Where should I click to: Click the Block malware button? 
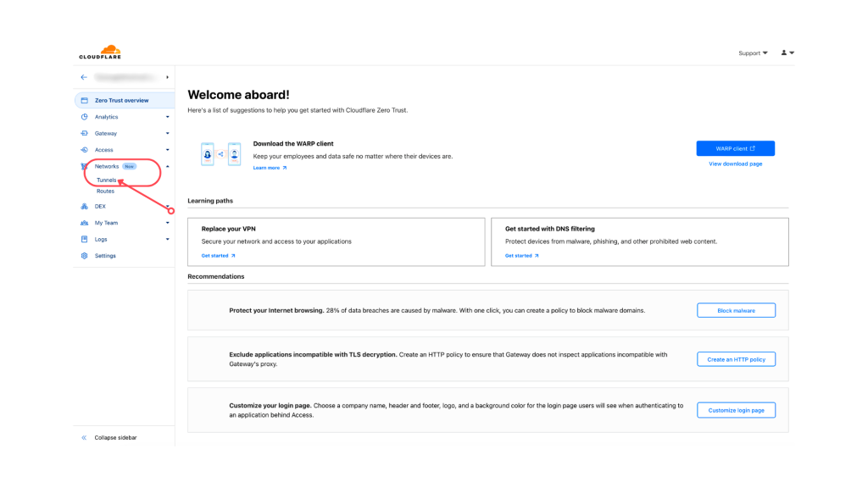tap(736, 310)
